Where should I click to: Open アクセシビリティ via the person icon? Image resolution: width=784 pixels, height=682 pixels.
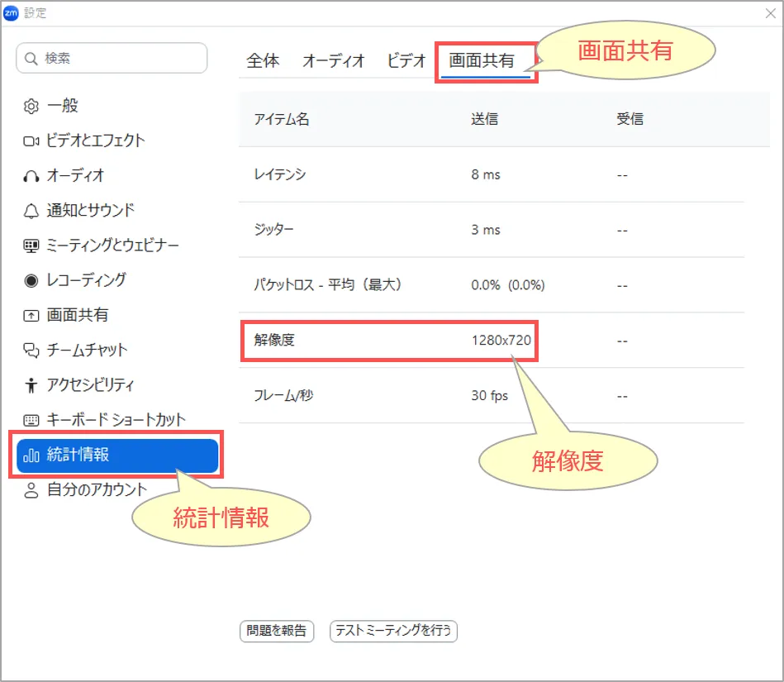tap(31, 385)
